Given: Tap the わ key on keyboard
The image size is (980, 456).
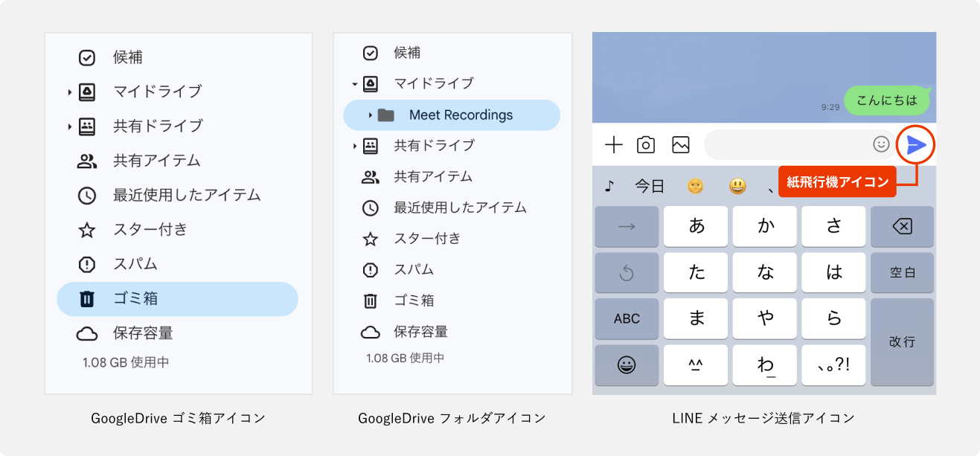Looking at the screenshot, I should (x=764, y=365).
